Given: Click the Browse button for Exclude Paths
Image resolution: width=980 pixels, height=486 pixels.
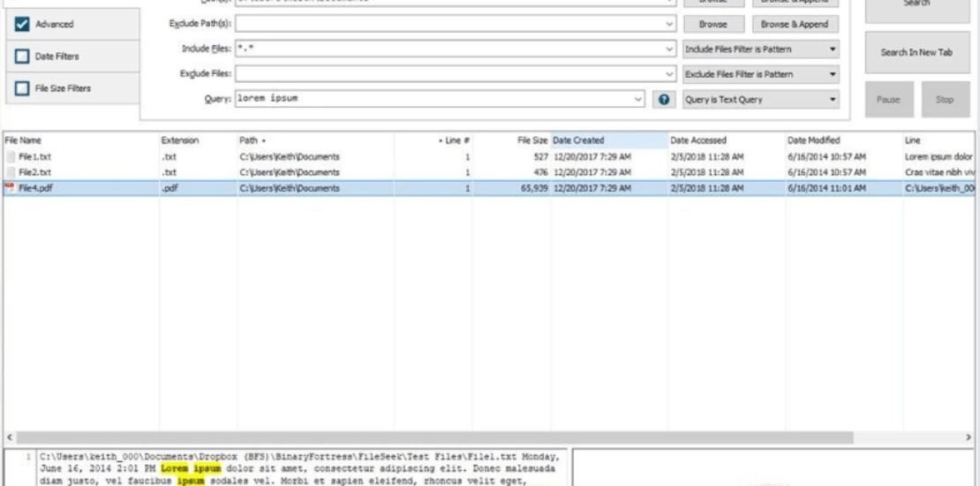Looking at the screenshot, I should point(713,25).
